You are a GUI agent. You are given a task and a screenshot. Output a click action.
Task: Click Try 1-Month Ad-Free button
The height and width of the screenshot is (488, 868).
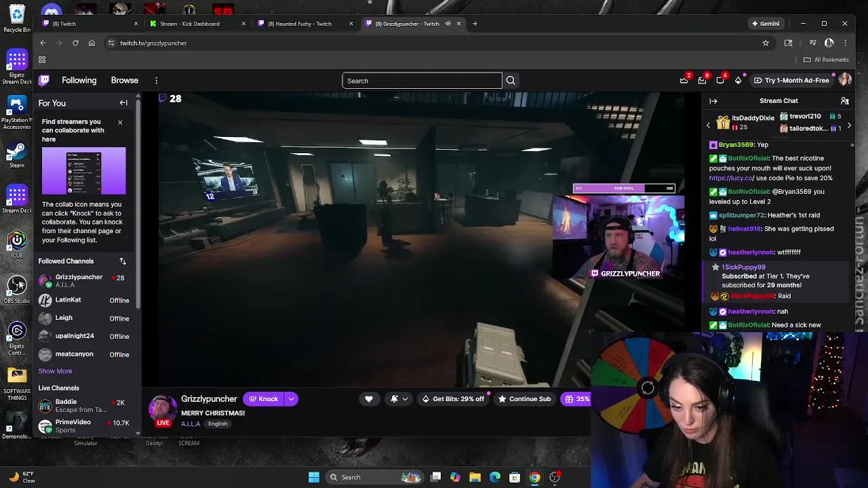coord(791,81)
